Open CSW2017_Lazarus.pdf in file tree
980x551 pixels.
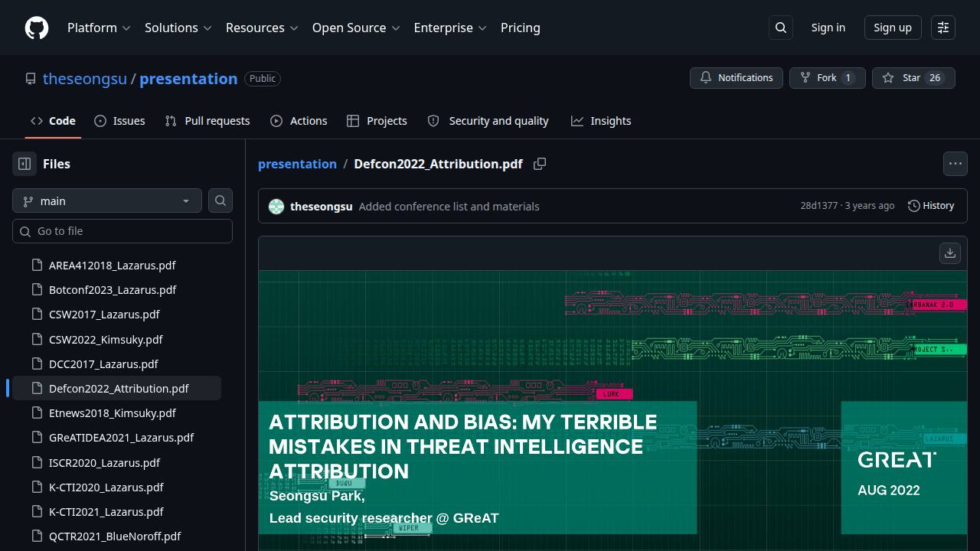[104, 315]
